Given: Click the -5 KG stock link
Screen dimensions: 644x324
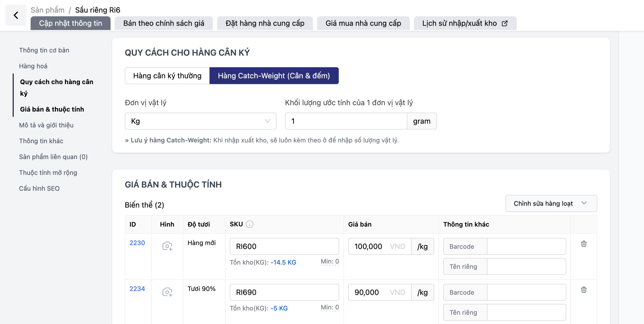Looking at the screenshot, I should tap(279, 308).
